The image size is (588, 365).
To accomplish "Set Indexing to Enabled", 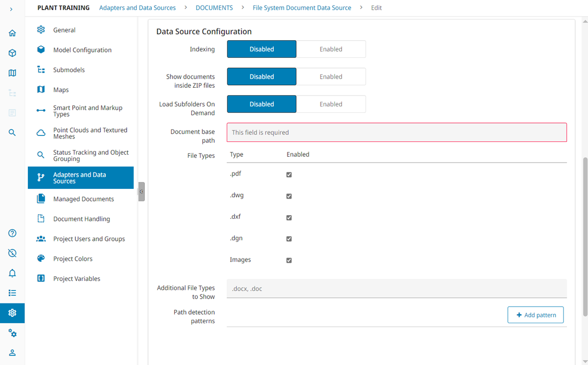I will pyautogui.click(x=331, y=49).
